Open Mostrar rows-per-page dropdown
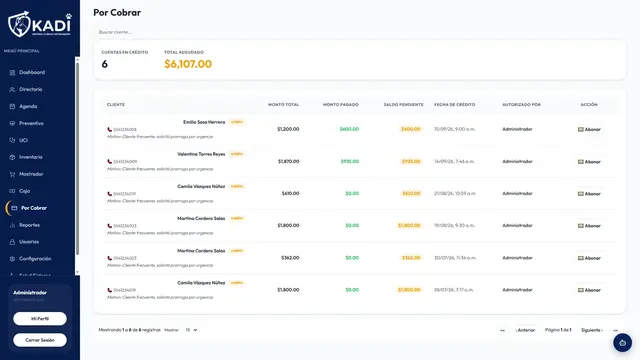 tap(191, 330)
